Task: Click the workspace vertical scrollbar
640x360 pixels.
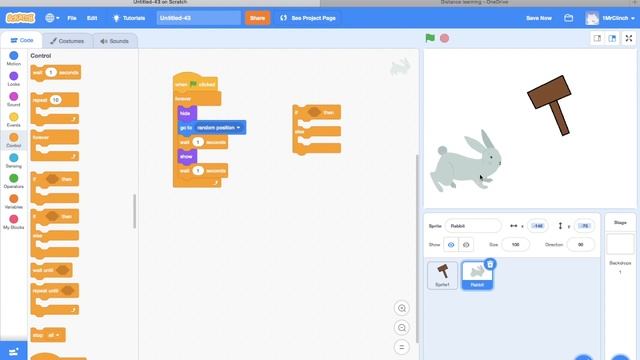Action: tap(417, 249)
